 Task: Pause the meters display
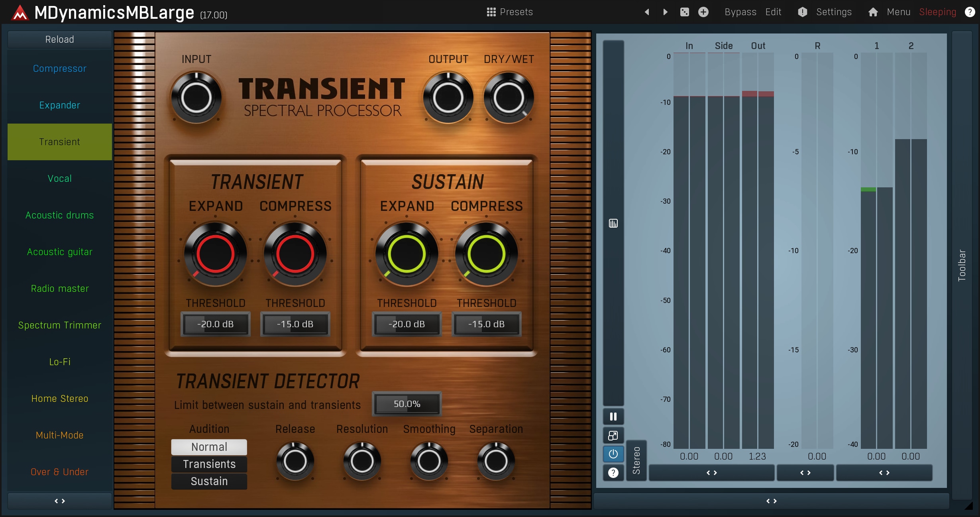tap(613, 417)
